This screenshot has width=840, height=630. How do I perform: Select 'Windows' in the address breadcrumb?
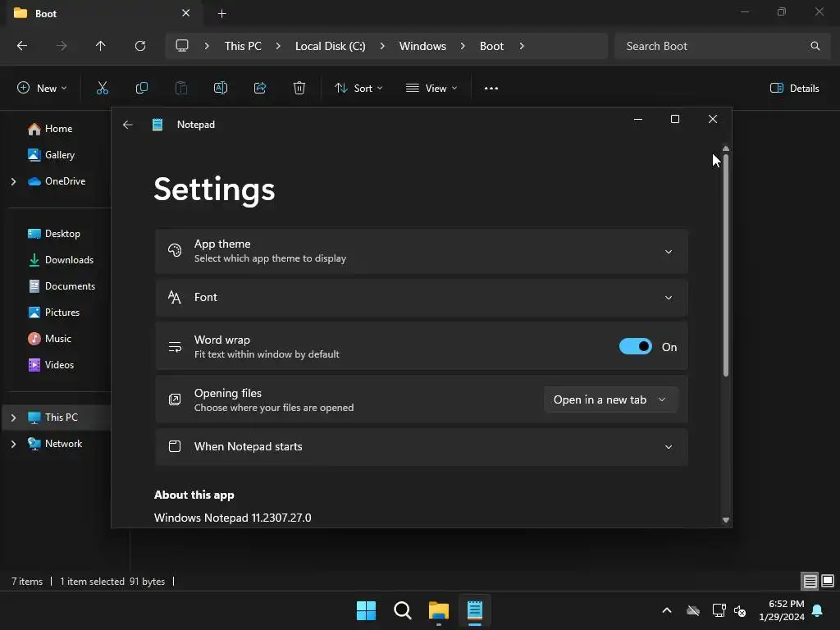422,46
